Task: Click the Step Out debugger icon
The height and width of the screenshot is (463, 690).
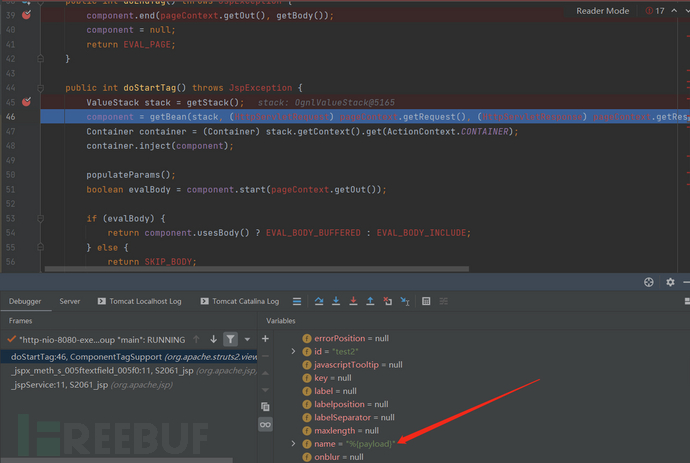Action: click(x=369, y=301)
